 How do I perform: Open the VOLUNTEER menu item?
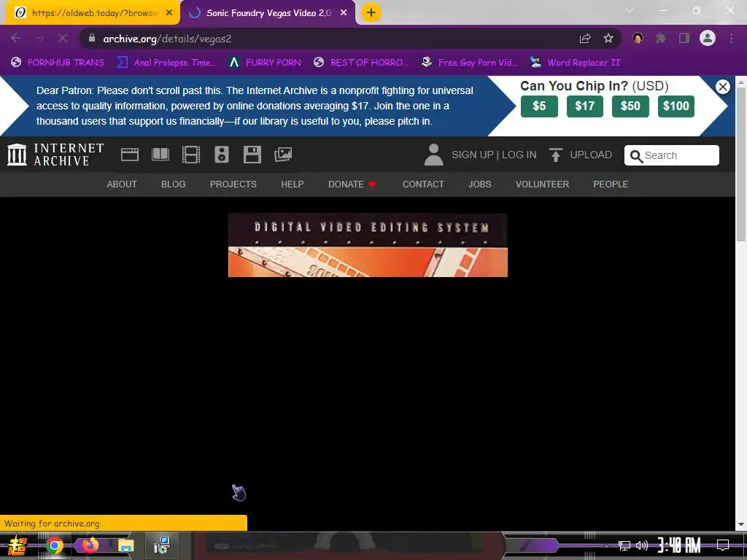pyautogui.click(x=542, y=184)
